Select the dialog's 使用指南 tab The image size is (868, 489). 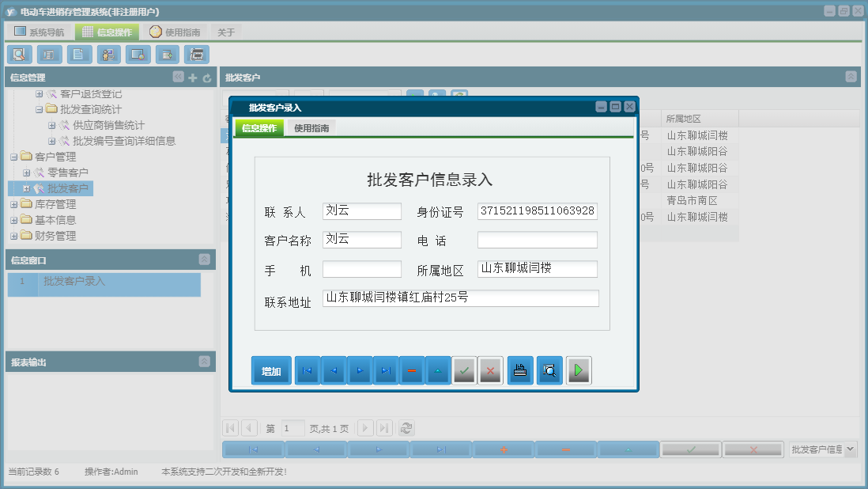pos(311,128)
